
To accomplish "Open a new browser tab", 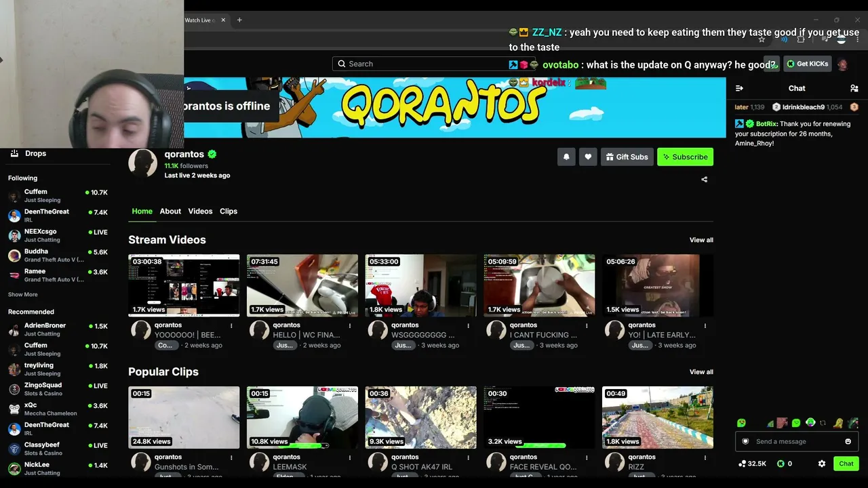I will (239, 20).
